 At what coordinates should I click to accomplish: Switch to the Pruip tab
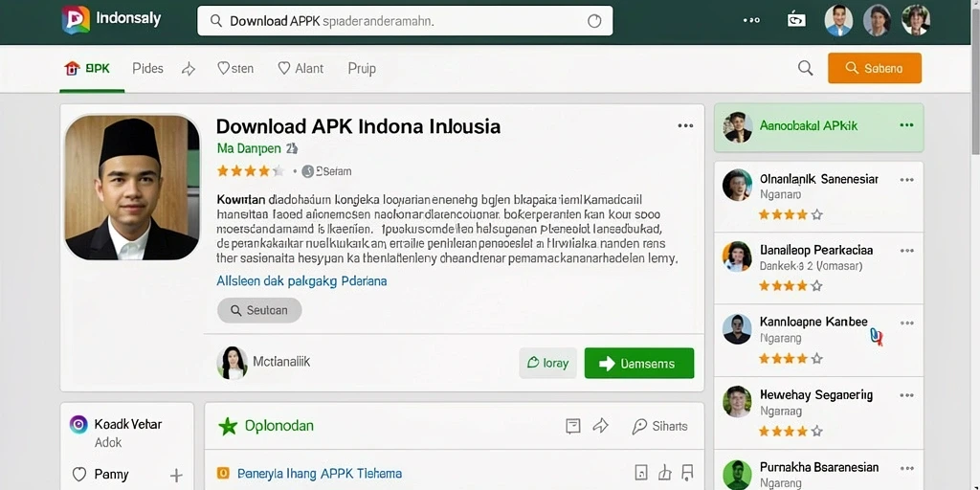click(x=362, y=69)
